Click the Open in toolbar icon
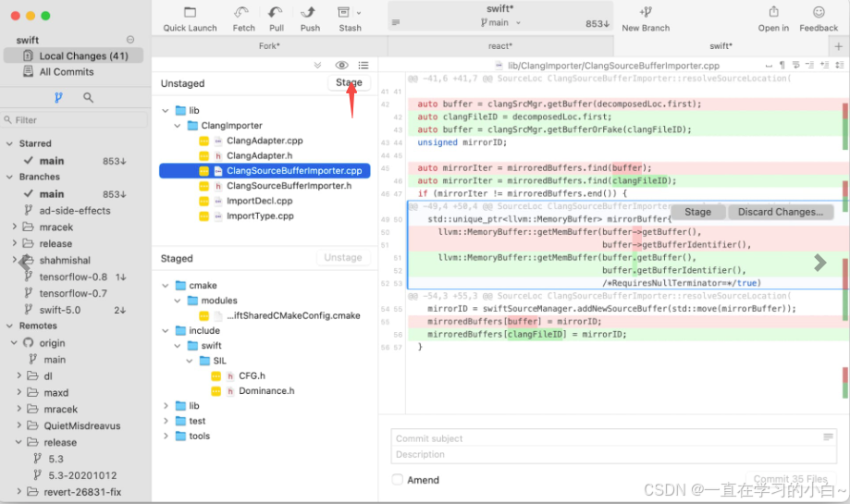This screenshot has width=850, height=504. 773,19
